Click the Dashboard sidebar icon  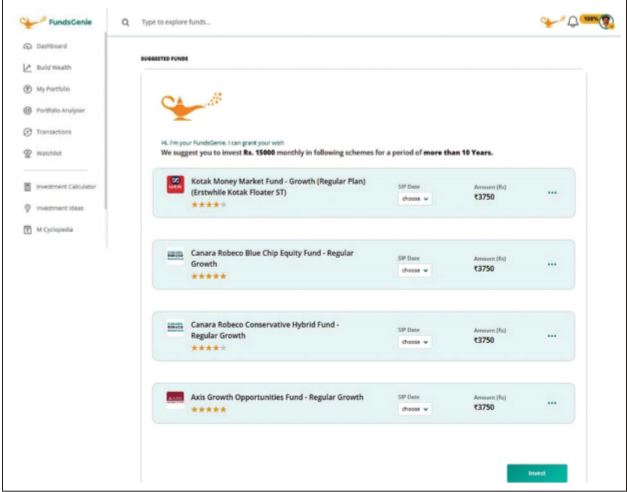(x=27, y=46)
